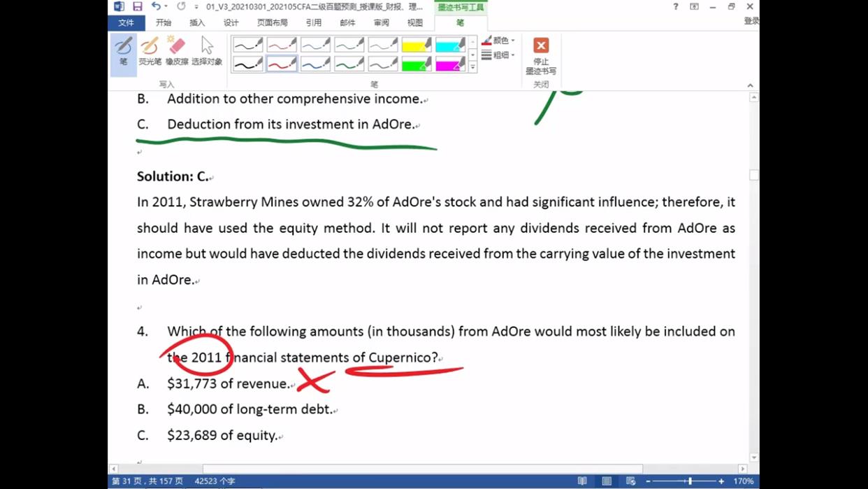This screenshot has height=489, width=868.
Task: Click the zoom slider handle
Action: click(x=690, y=481)
